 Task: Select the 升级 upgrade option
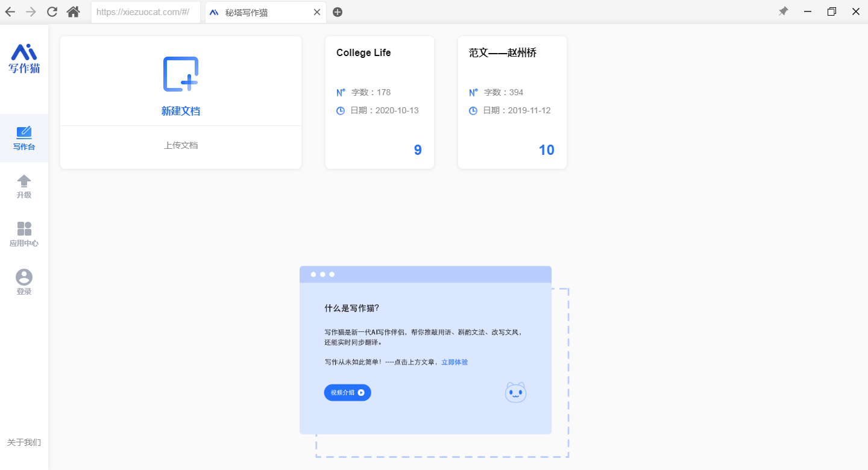(24, 186)
